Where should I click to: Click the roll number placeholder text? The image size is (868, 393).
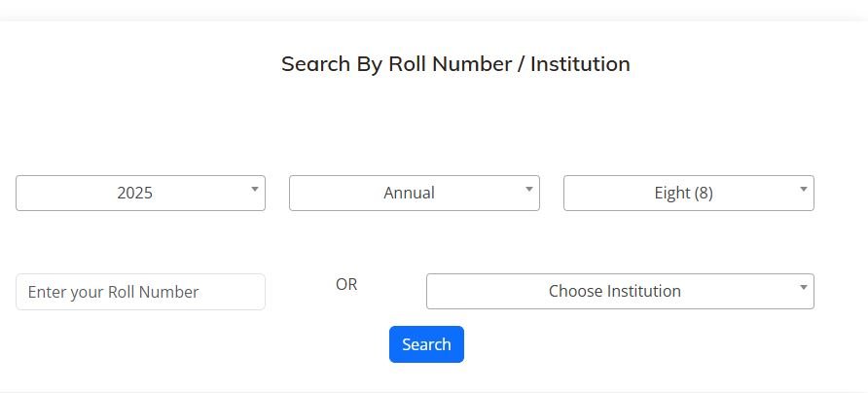point(113,292)
